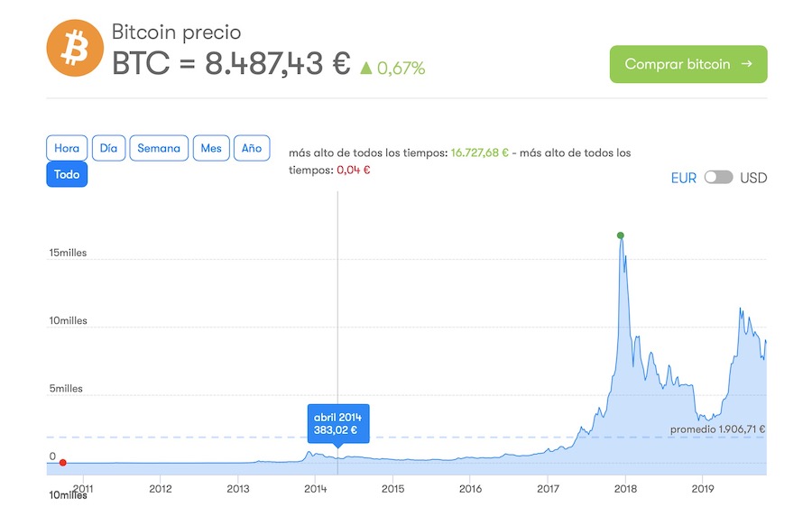Click the abril 2014 price tooltip
The image size is (812, 507).
point(337,424)
